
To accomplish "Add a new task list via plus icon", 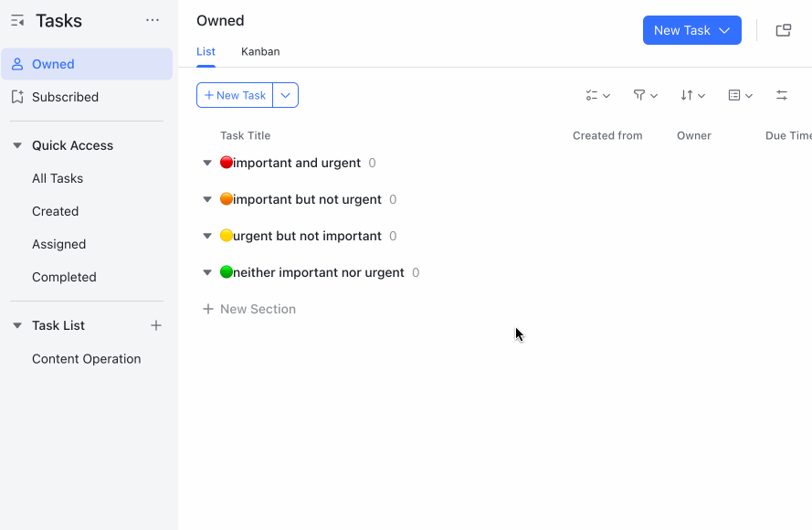I will pos(156,325).
